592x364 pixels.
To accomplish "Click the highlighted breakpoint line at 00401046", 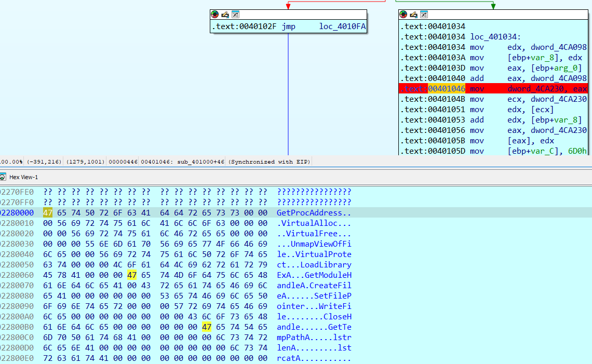I will 492,89.
